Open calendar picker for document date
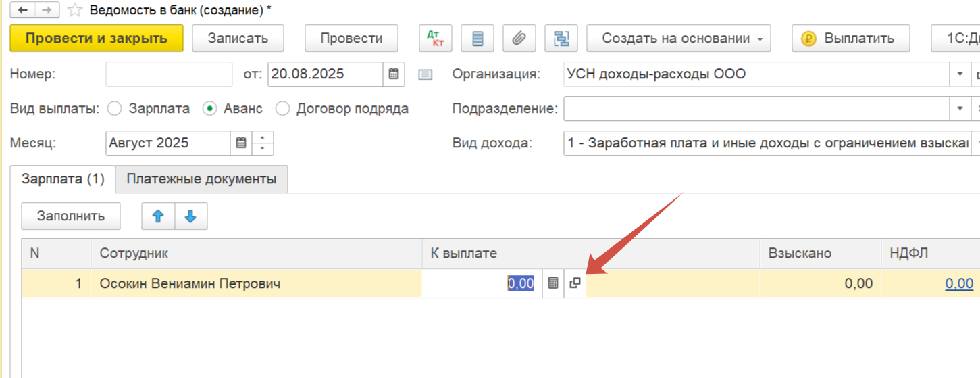Screen dimensions: 980x378 point(394,74)
